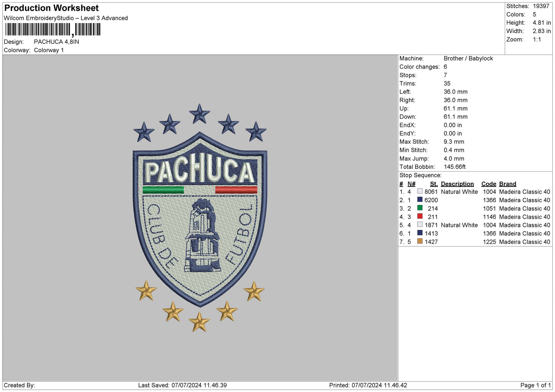The width and height of the screenshot is (555, 392).
Task: Click the 'Stop Sequence:' heading
Action: (421, 175)
